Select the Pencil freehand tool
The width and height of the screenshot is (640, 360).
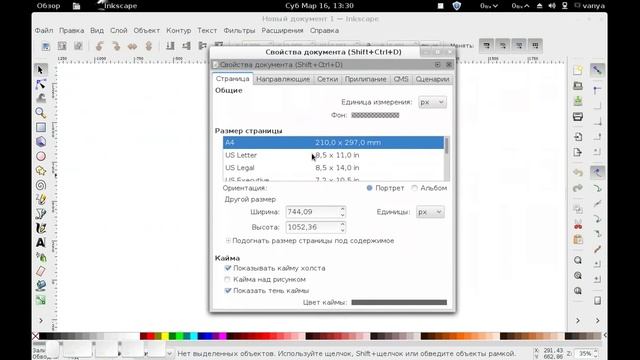[x=40, y=199]
